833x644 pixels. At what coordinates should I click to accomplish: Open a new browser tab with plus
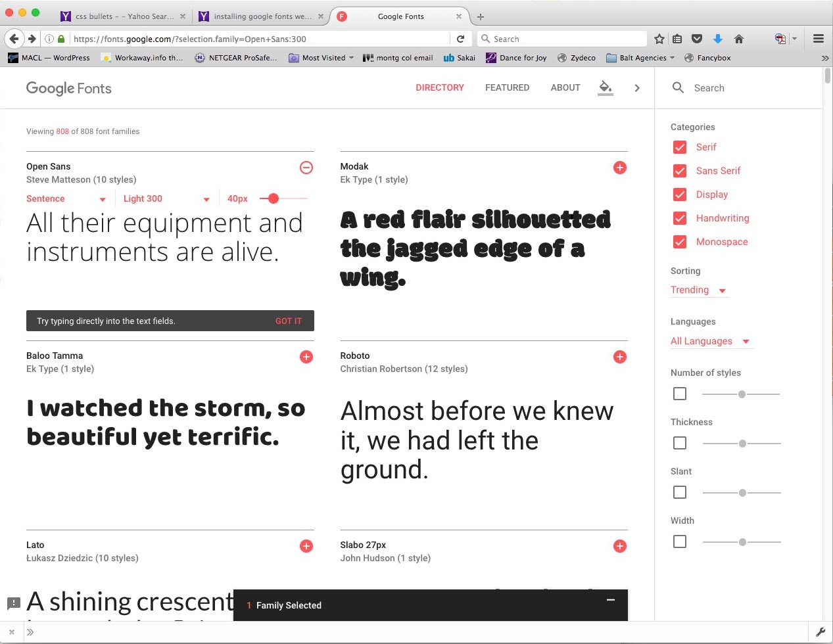pyautogui.click(x=481, y=16)
